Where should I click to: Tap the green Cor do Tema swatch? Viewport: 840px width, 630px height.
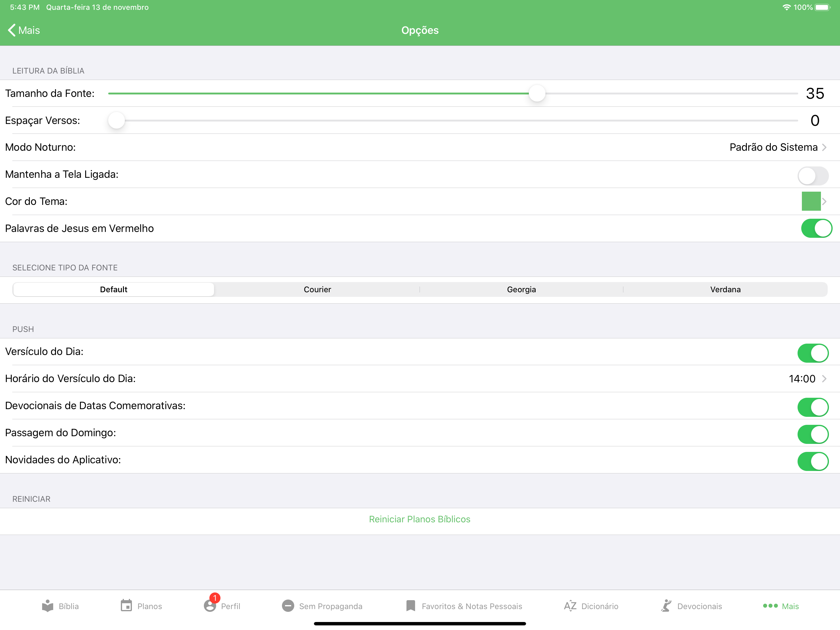[811, 201]
